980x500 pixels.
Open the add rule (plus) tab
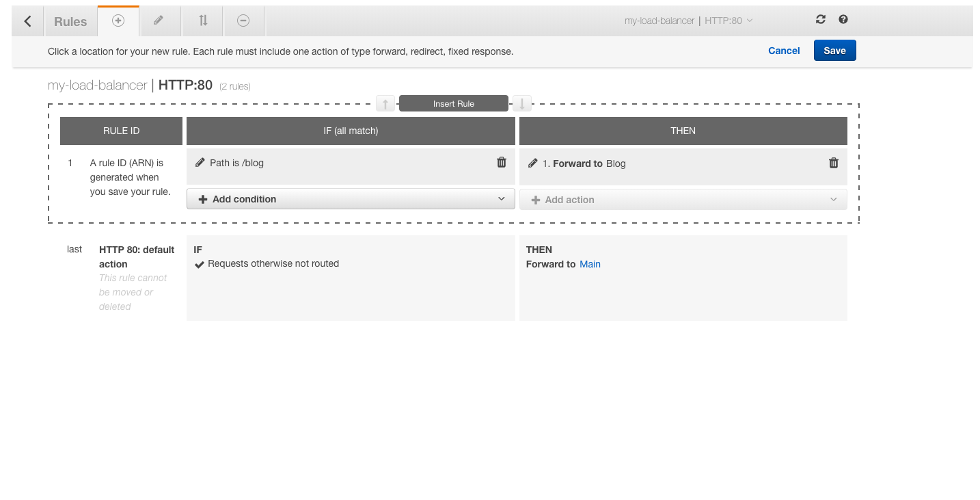coord(118,21)
